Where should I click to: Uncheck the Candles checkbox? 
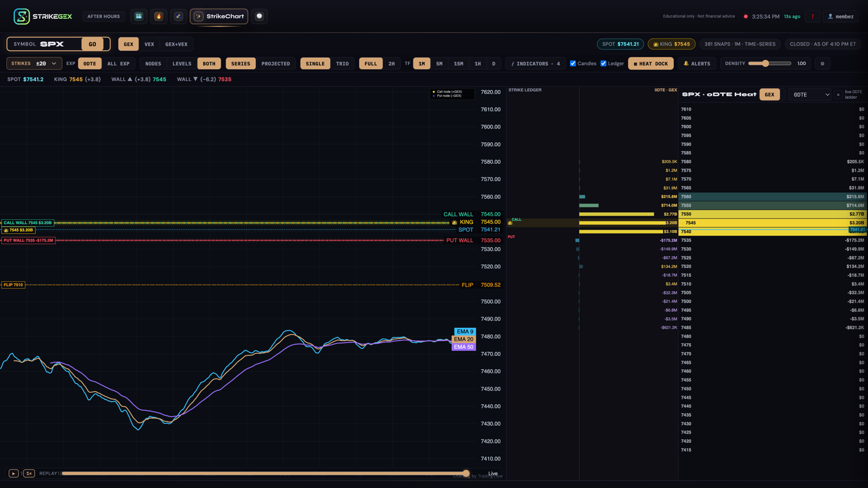(573, 63)
